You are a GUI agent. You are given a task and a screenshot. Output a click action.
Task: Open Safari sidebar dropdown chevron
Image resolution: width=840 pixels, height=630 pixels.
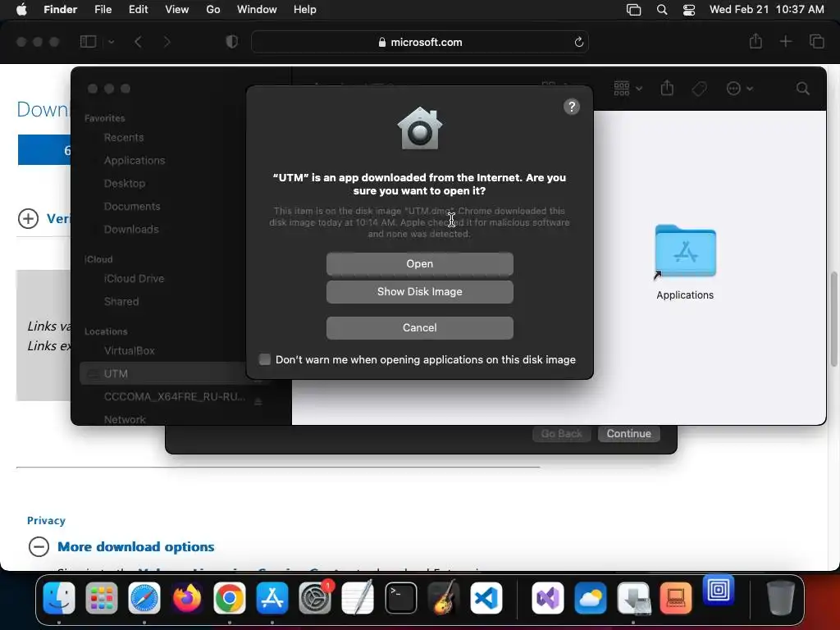pyautogui.click(x=111, y=42)
